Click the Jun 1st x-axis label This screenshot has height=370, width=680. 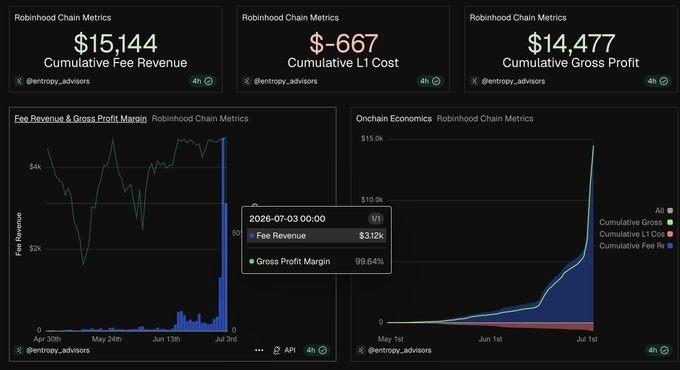coord(490,339)
